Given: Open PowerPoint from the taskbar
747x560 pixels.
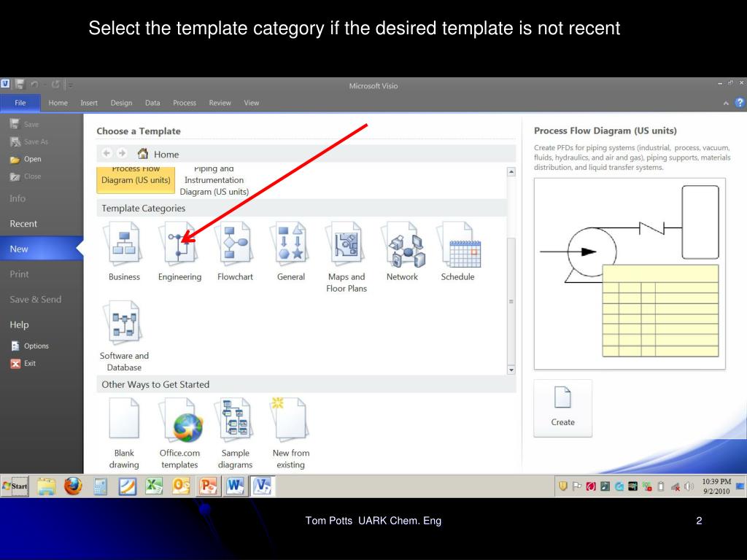Looking at the screenshot, I should pos(208,486).
